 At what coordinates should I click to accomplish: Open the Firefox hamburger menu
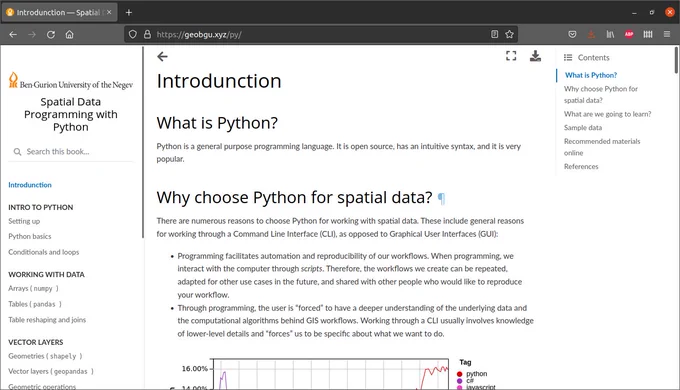667,34
